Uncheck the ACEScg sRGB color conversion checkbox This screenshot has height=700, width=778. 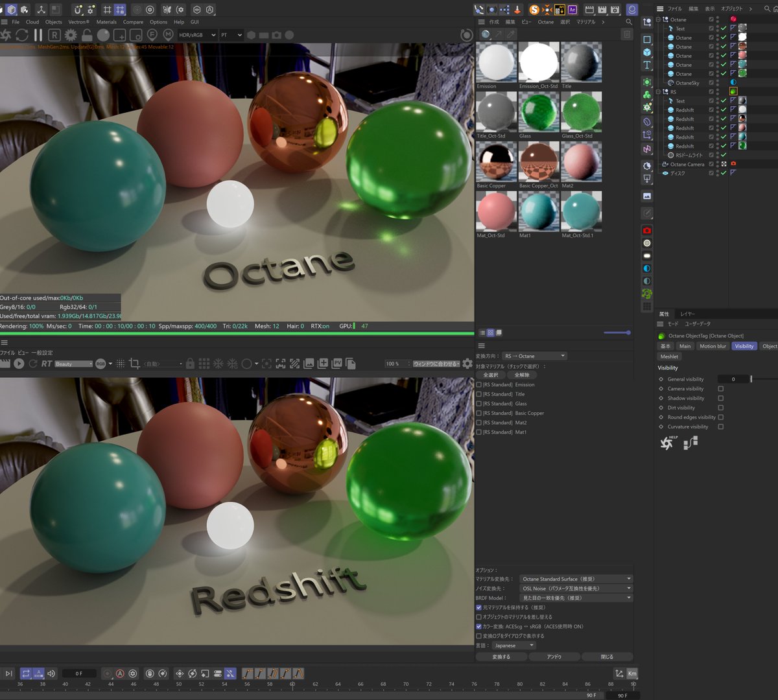tap(479, 627)
